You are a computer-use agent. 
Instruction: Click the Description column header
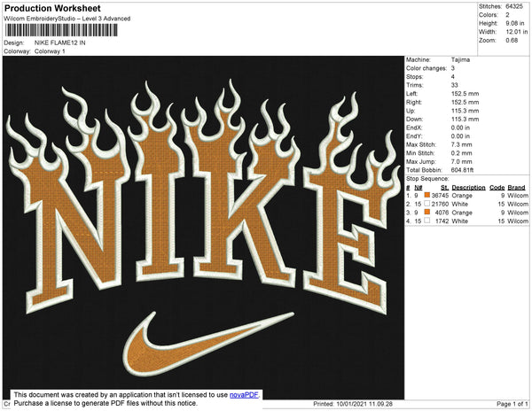(468, 188)
